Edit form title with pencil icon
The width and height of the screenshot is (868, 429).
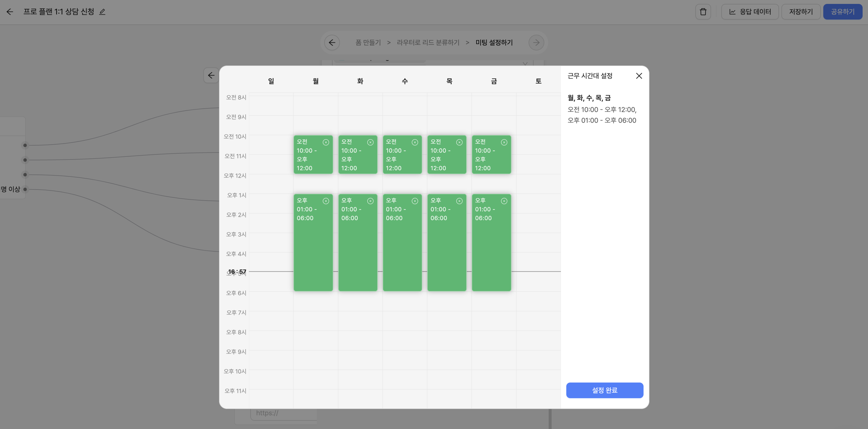click(102, 12)
